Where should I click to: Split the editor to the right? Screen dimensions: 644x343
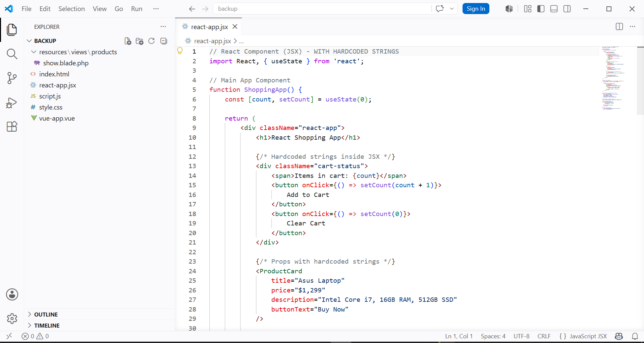(620, 26)
